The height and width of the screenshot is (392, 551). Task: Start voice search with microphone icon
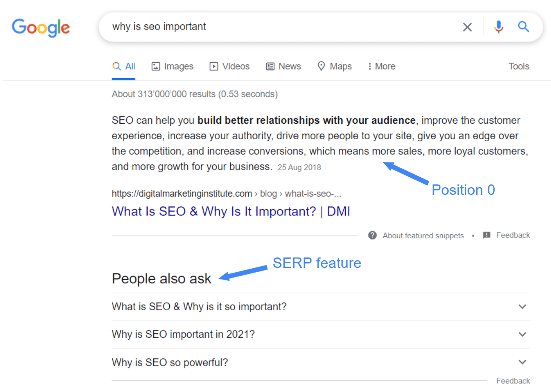tap(498, 27)
